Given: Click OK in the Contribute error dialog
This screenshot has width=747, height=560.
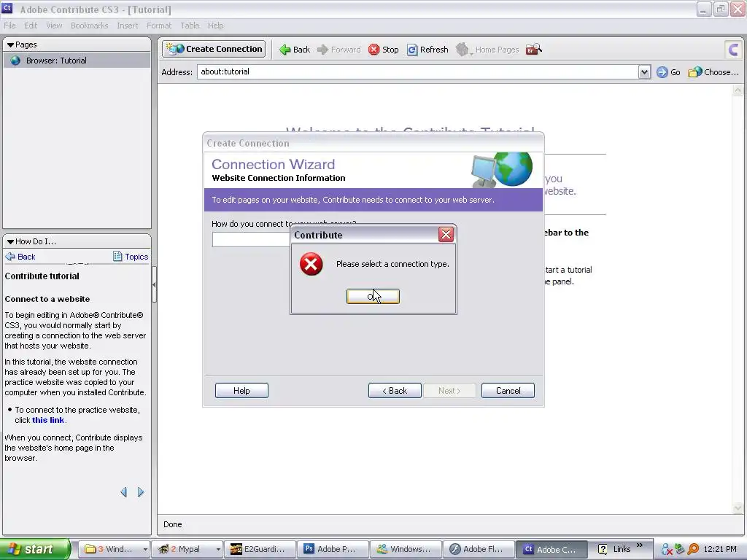Looking at the screenshot, I should click(373, 296).
